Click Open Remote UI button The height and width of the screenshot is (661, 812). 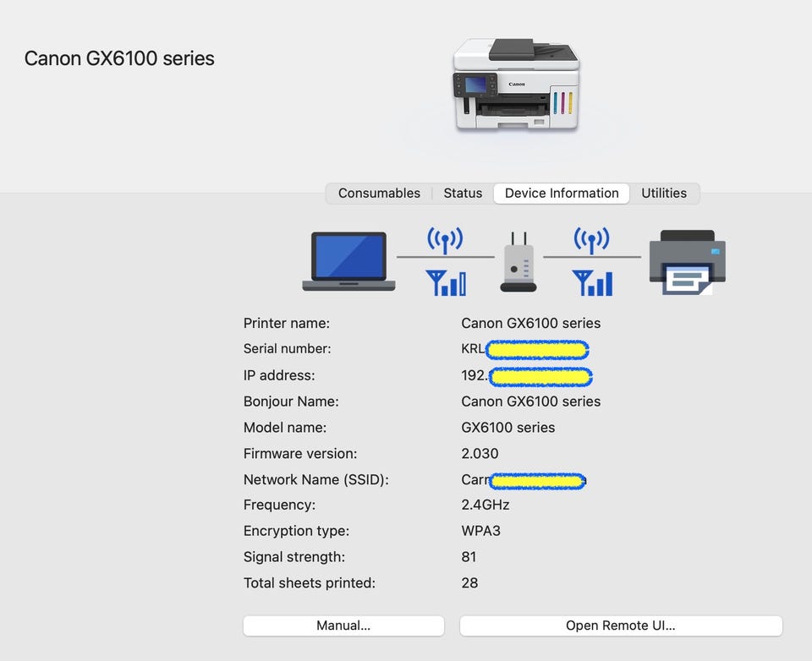pyautogui.click(x=621, y=625)
